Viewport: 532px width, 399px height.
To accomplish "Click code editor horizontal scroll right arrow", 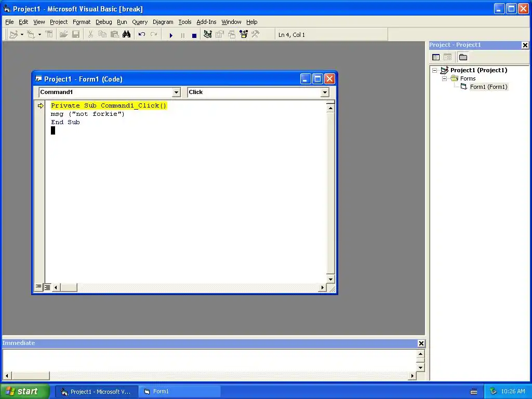I will [322, 287].
